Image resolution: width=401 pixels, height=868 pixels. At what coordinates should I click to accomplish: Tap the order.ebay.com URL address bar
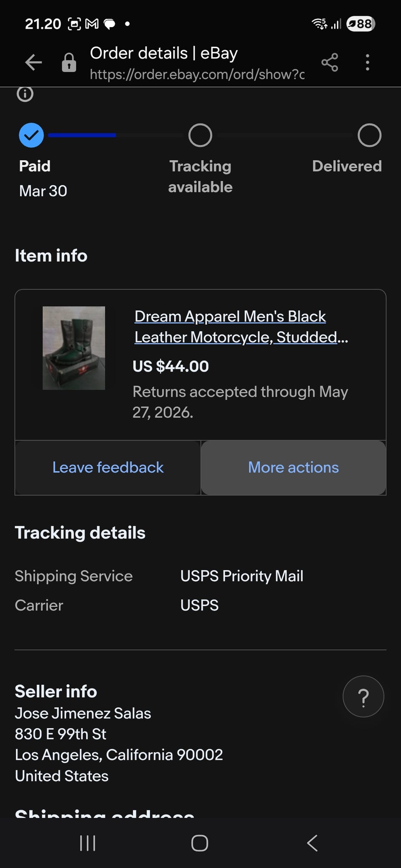[197, 74]
